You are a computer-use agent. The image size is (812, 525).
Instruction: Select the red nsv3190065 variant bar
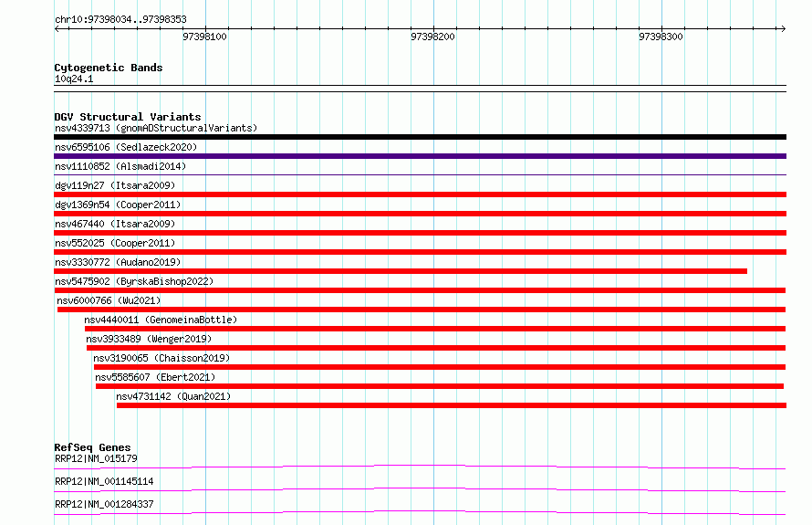point(440,367)
